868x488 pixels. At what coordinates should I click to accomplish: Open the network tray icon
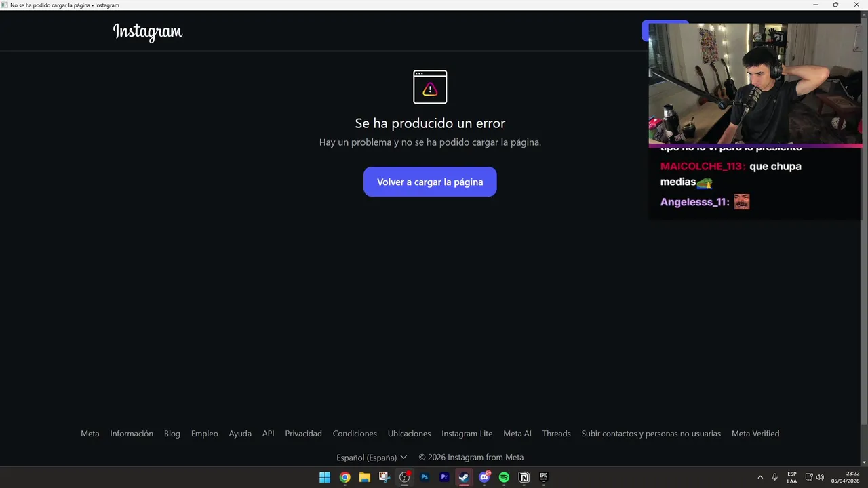click(809, 477)
